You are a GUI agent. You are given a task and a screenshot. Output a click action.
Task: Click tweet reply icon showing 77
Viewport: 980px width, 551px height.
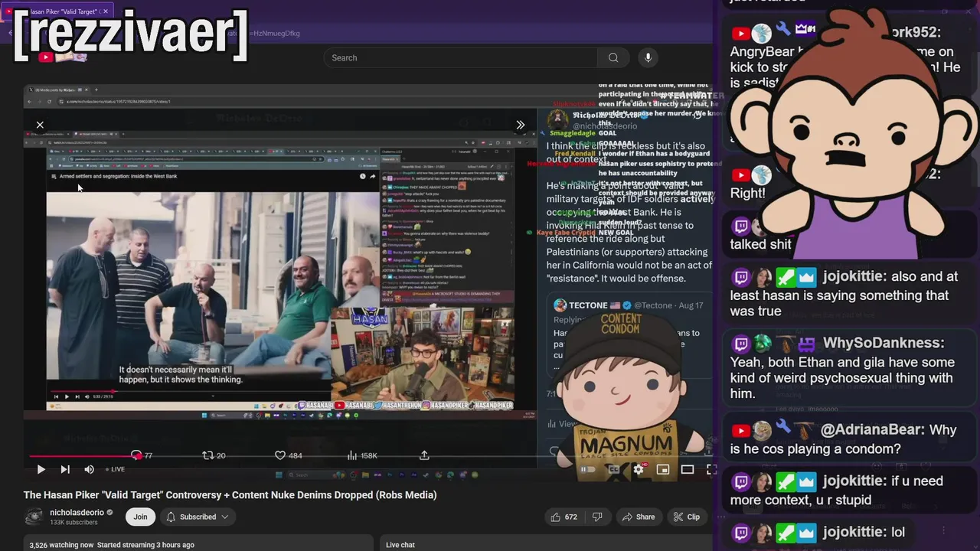142,455
